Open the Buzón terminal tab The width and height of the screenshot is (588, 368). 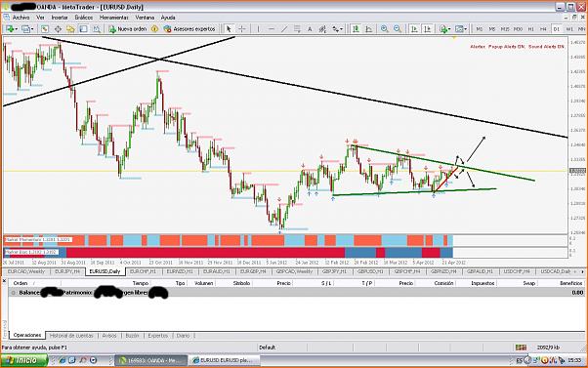(132, 336)
